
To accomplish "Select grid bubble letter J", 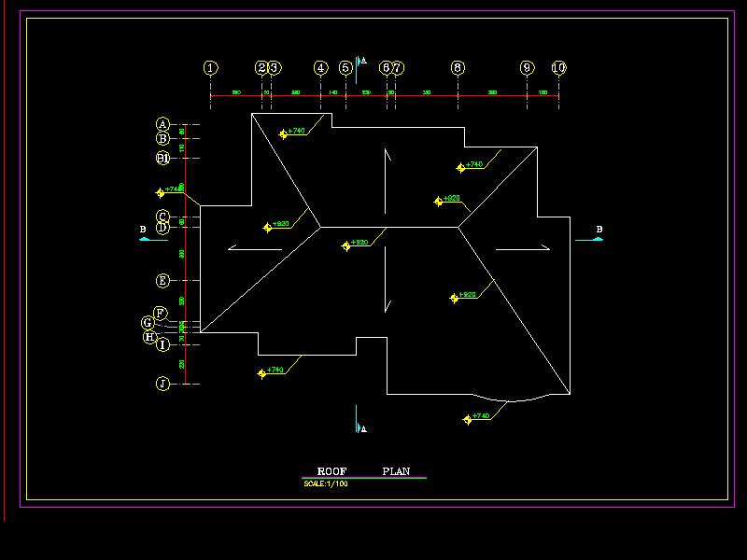I will click(163, 383).
